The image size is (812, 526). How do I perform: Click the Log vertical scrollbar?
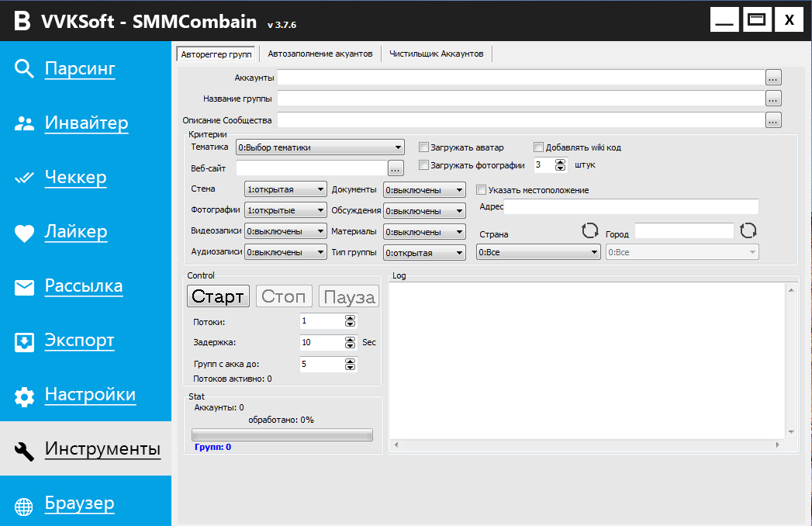(x=791, y=361)
